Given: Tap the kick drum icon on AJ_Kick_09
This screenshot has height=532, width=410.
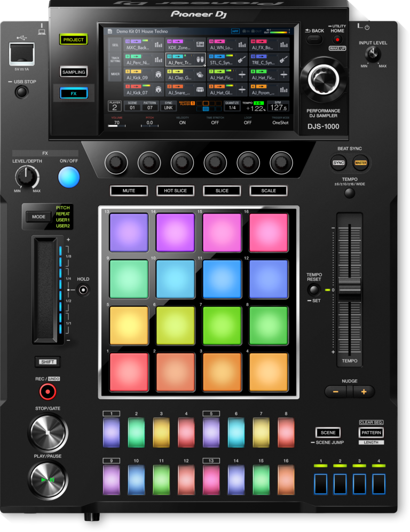Looking at the screenshot, I should (x=158, y=75).
